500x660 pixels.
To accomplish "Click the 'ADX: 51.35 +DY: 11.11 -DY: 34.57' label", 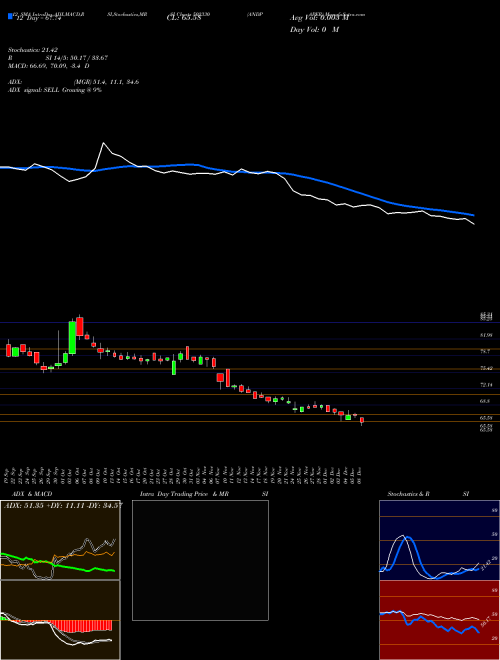I will coord(63,506).
